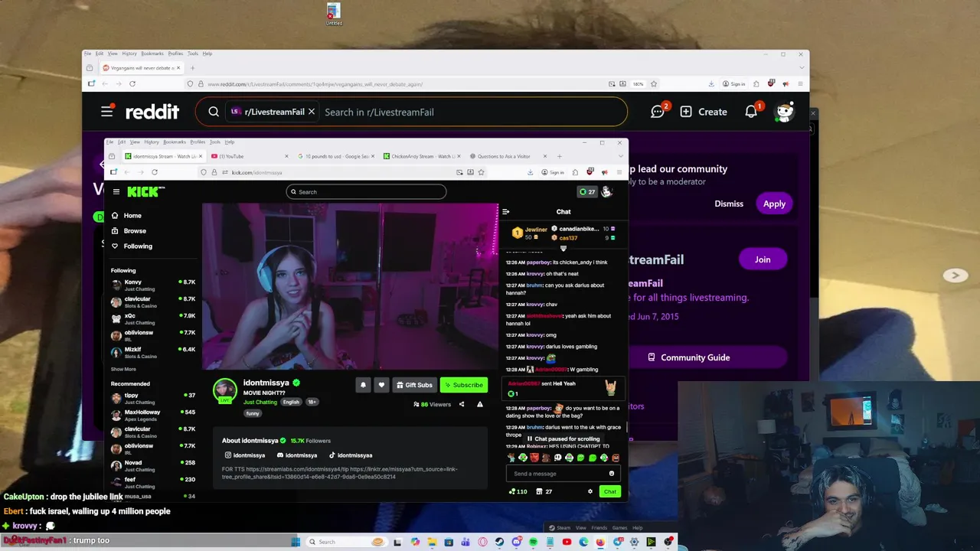Open channel points showing 110
Image resolution: width=980 pixels, height=551 pixels.
pyautogui.click(x=518, y=491)
